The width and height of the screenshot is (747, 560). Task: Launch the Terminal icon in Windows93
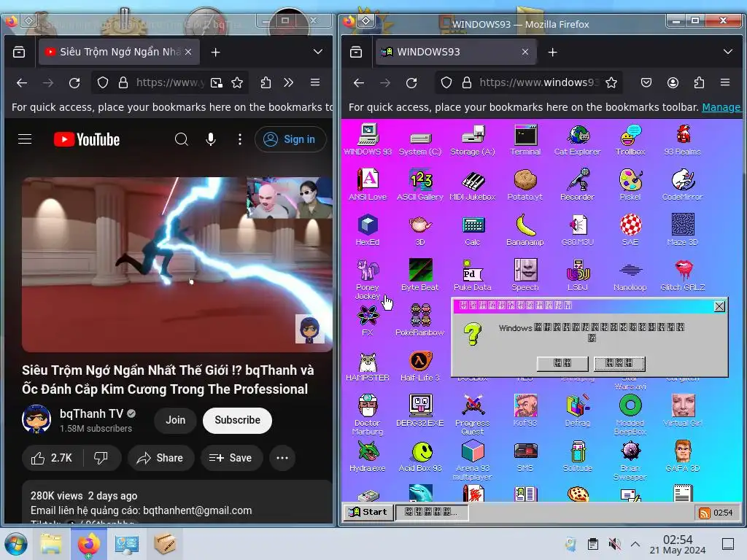click(525, 140)
